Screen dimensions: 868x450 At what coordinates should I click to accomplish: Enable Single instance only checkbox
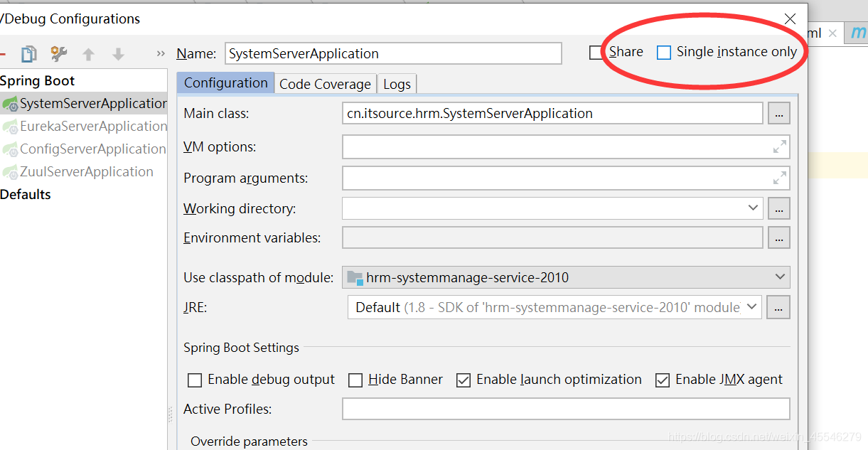pos(663,53)
